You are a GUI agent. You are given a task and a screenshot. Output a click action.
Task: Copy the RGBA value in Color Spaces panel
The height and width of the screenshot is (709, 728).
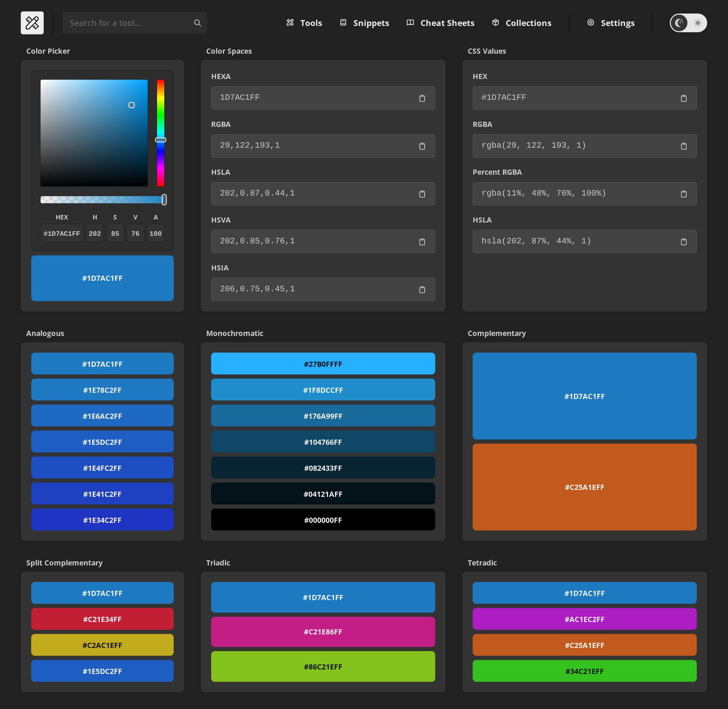click(422, 146)
